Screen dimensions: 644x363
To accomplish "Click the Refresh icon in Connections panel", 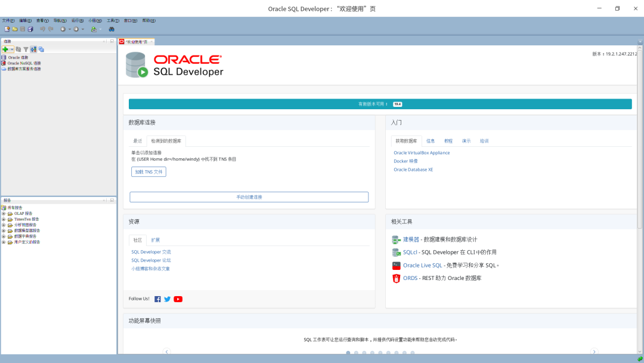I will (x=18, y=50).
